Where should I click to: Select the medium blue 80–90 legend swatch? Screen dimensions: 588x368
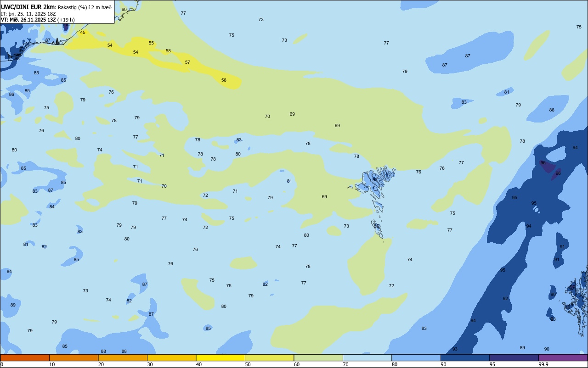coord(416,357)
